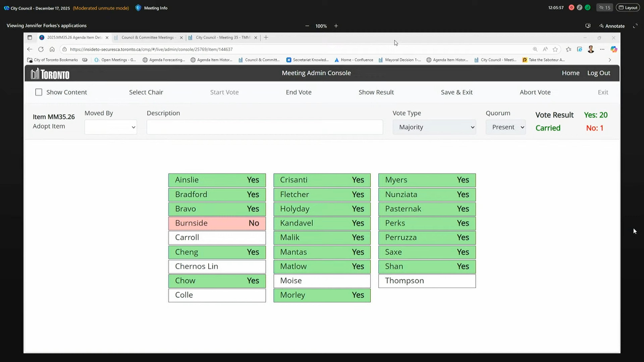The width and height of the screenshot is (644, 362).
Task: Enable the Show Content checkbox
Action: (x=39, y=92)
